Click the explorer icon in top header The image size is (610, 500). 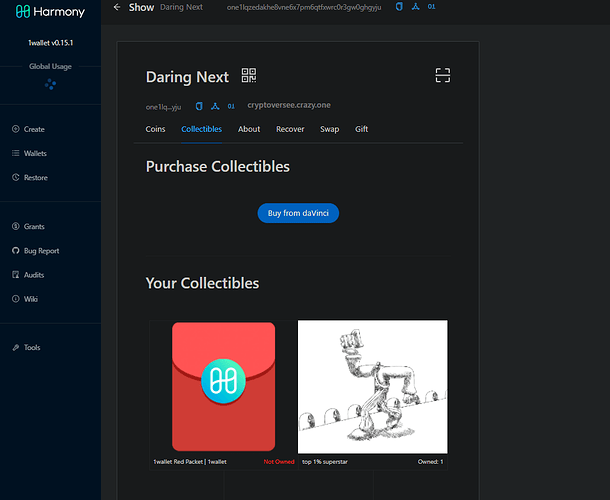pos(415,7)
